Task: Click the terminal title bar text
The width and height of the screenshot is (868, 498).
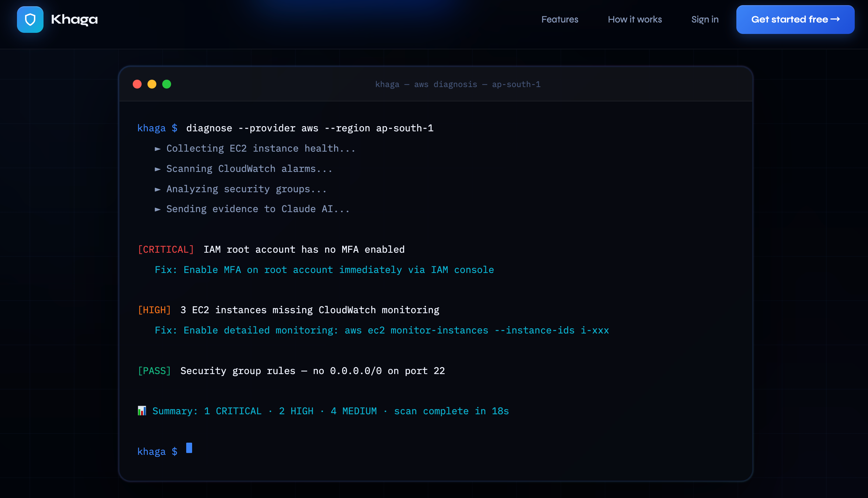Action: point(458,84)
